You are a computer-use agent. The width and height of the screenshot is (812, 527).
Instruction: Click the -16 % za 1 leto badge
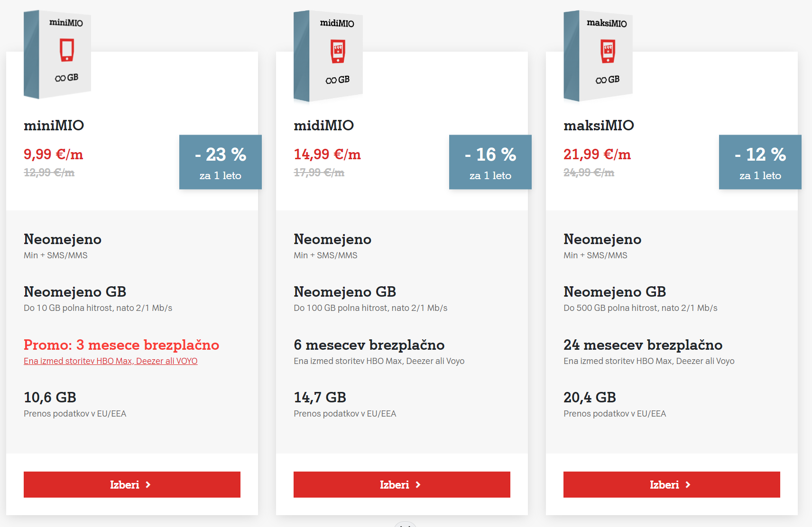[490, 162]
